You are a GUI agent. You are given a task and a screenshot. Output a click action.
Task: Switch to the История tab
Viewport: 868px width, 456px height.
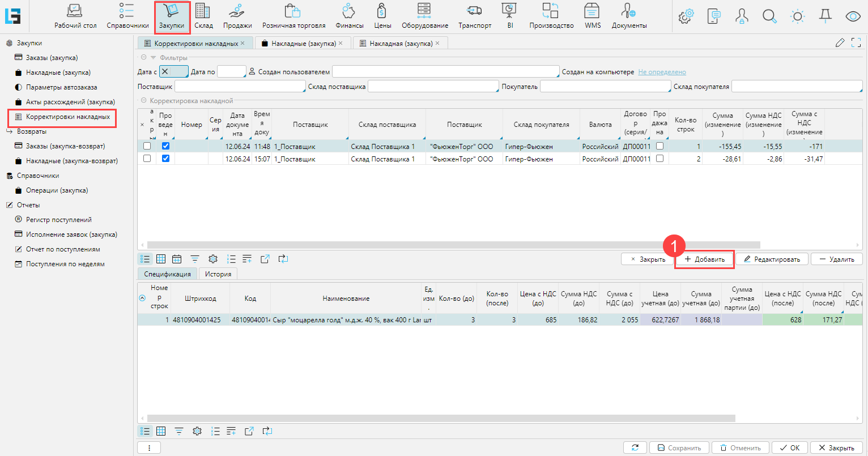coord(218,274)
